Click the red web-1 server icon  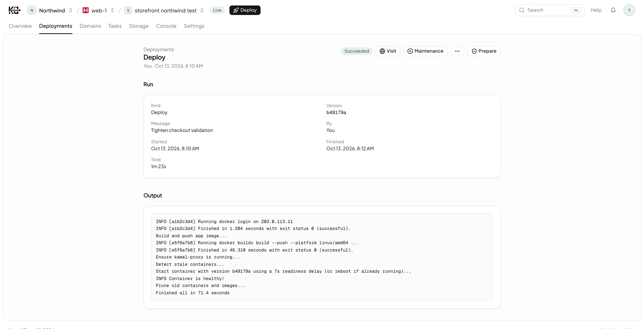[85, 10]
